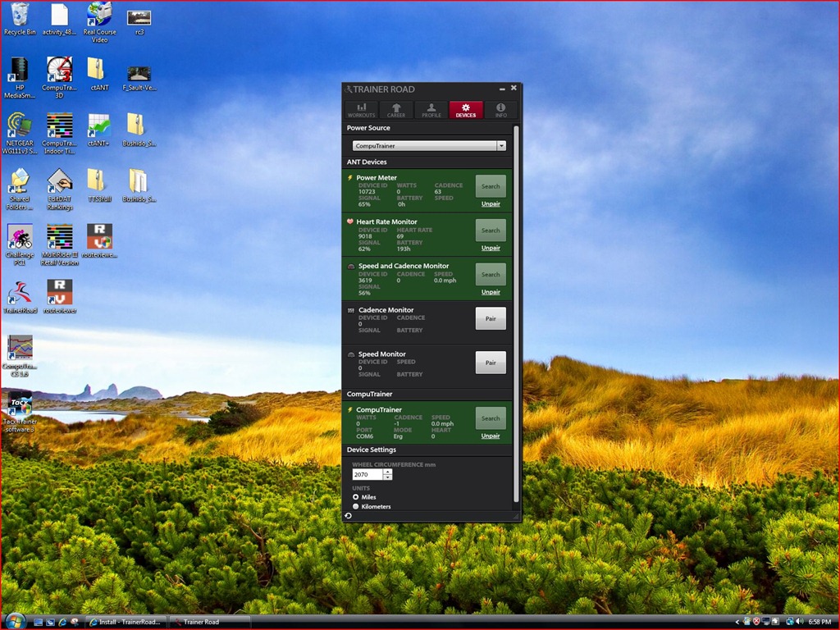Switch to the Career tab
The image size is (840, 630).
click(x=396, y=110)
